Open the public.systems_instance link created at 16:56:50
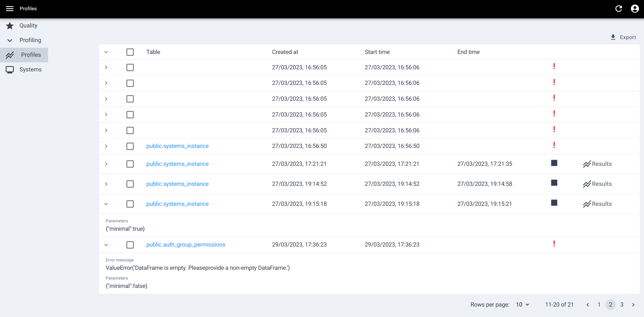Image resolution: width=644 pixels, height=317 pixels. tap(177, 146)
